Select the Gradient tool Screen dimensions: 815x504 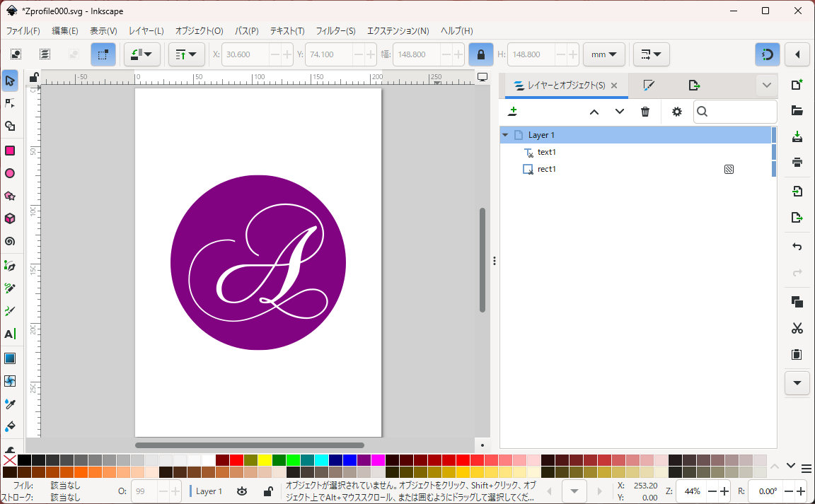pos(10,358)
